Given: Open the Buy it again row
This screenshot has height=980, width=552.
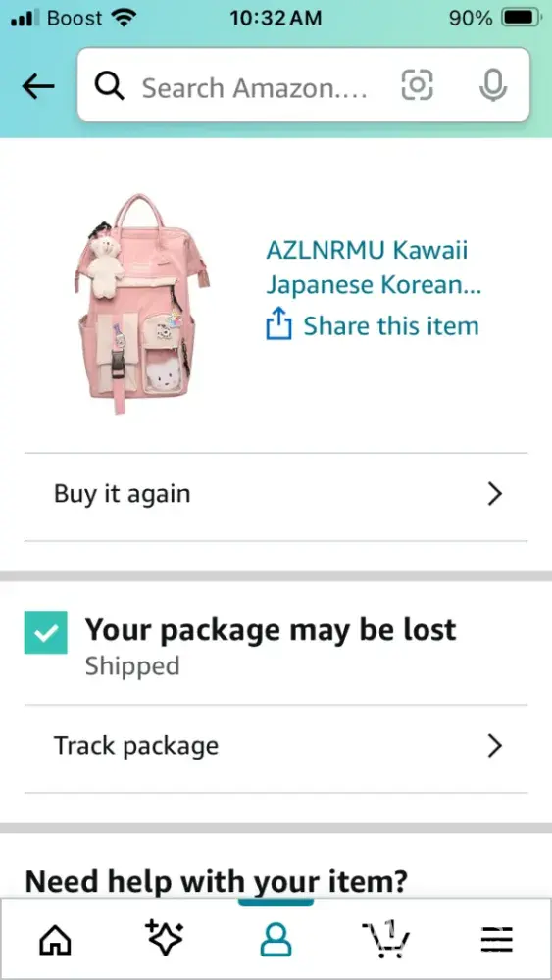Looking at the screenshot, I should (276, 496).
